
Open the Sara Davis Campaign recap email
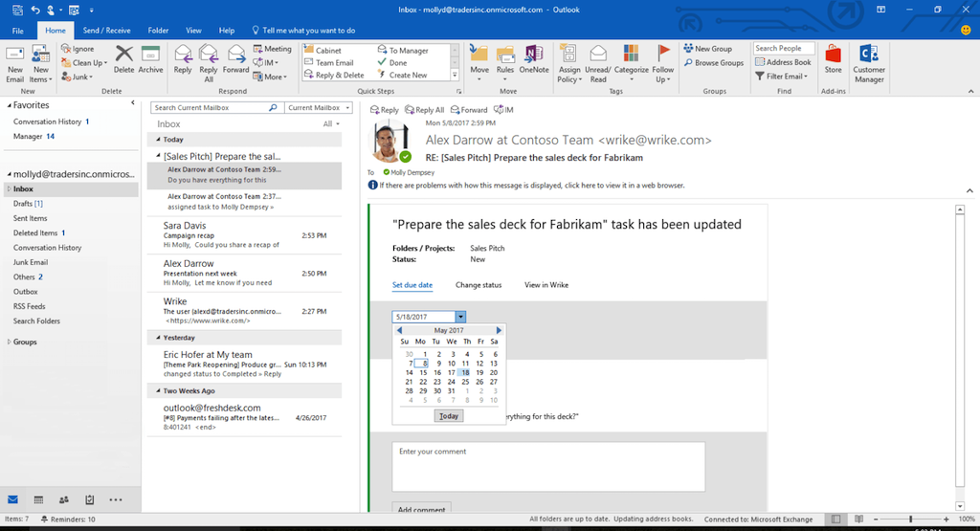pyautogui.click(x=244, y=235)
